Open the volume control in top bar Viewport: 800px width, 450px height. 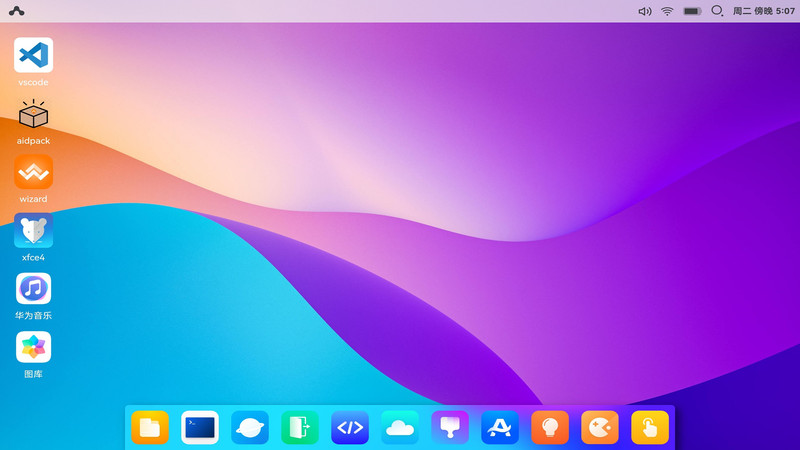[x=645, y=11]
